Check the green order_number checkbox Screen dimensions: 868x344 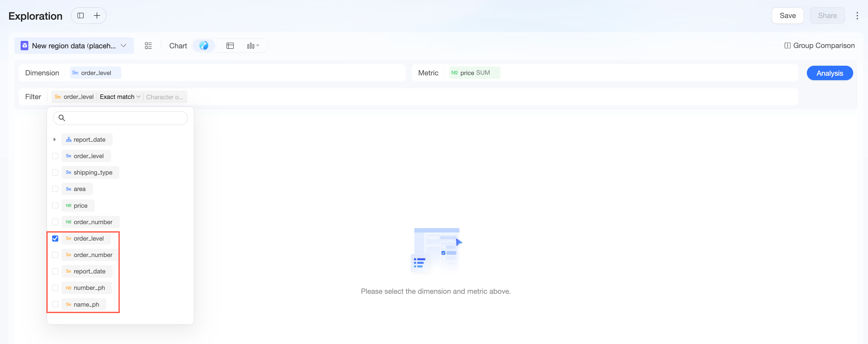click(x=55, y=222)
